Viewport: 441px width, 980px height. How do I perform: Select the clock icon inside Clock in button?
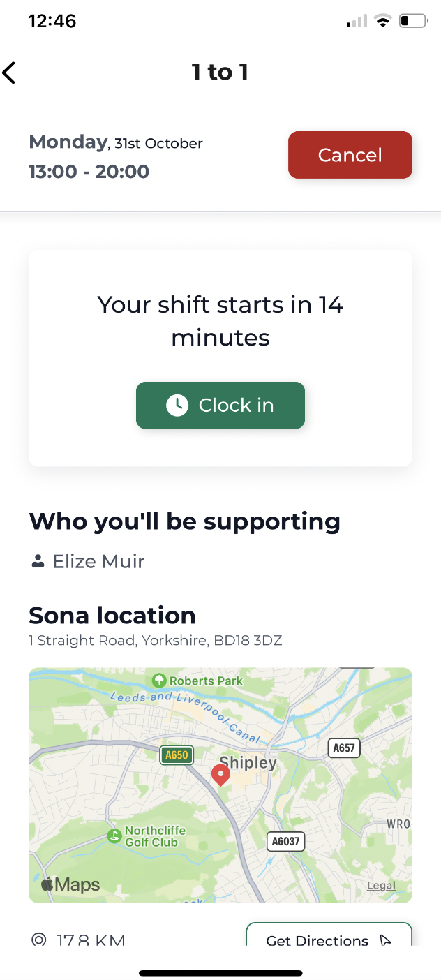(178, 405)
